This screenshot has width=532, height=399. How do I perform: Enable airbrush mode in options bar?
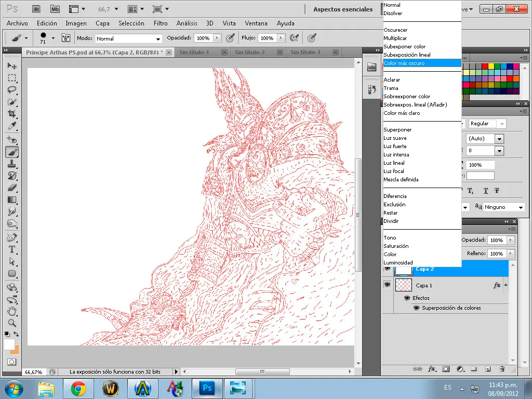pos(295,38)
